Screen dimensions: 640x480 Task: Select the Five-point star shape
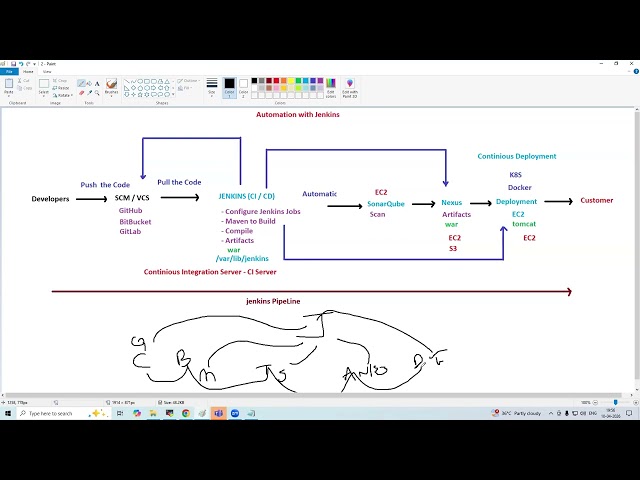pyautogui.click(x=140, y=94)
